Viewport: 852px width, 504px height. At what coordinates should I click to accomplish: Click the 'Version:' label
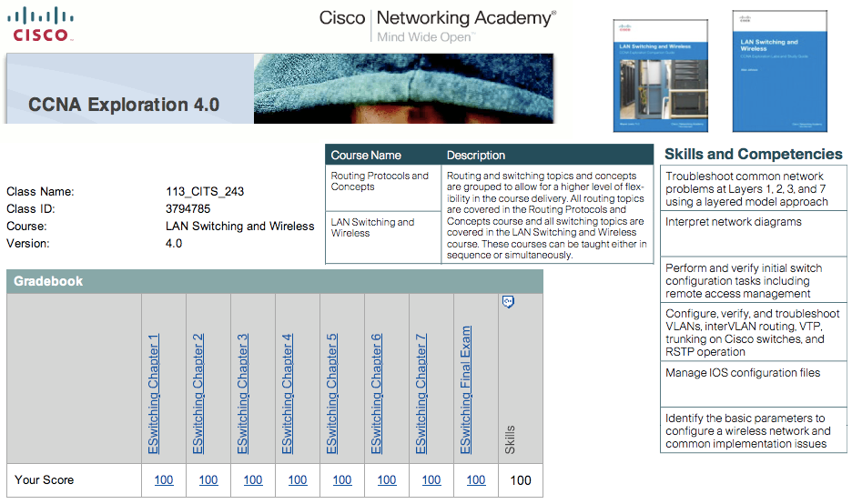(27, 243)
